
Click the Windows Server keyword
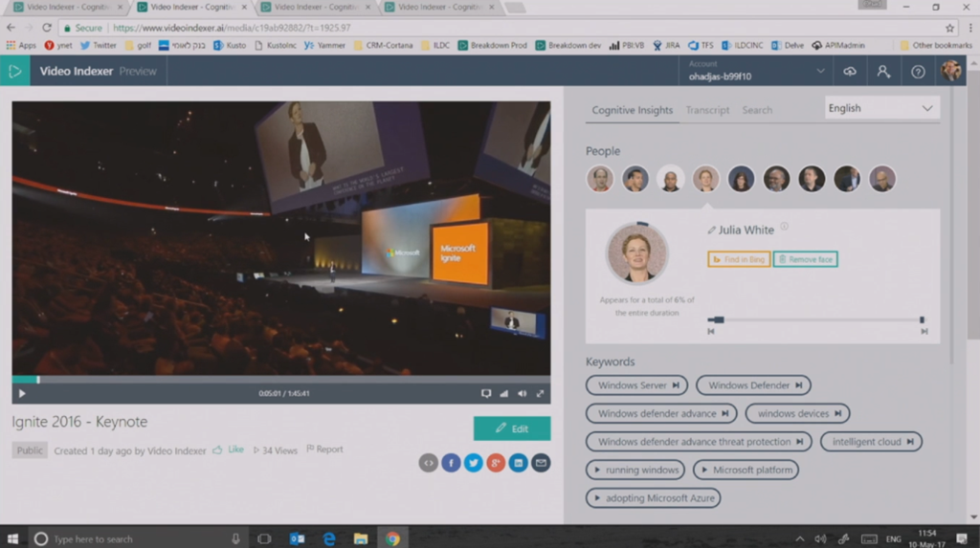click(x=636, y=385)
